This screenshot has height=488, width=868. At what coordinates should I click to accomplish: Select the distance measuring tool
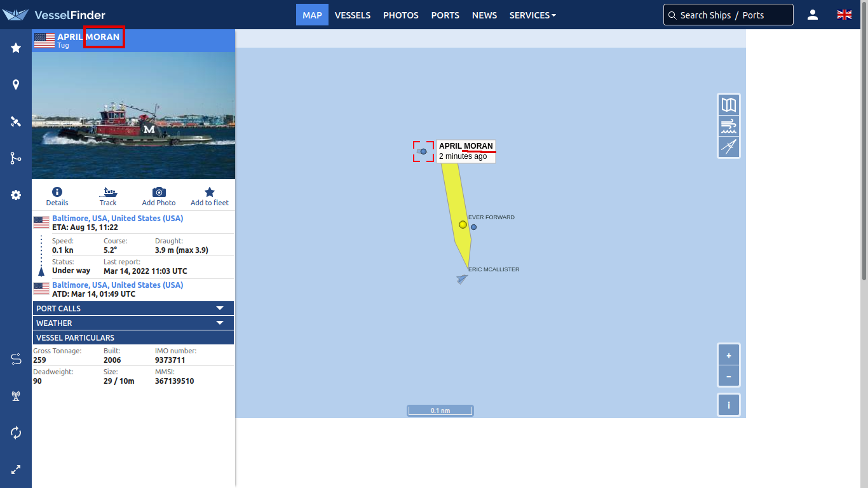tap(729, 147)
